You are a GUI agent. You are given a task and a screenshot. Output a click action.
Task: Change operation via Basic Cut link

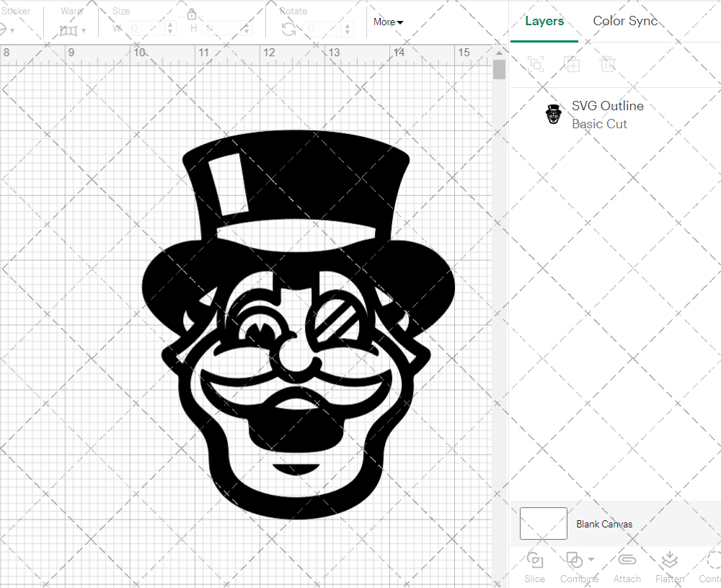coord(599,124)
